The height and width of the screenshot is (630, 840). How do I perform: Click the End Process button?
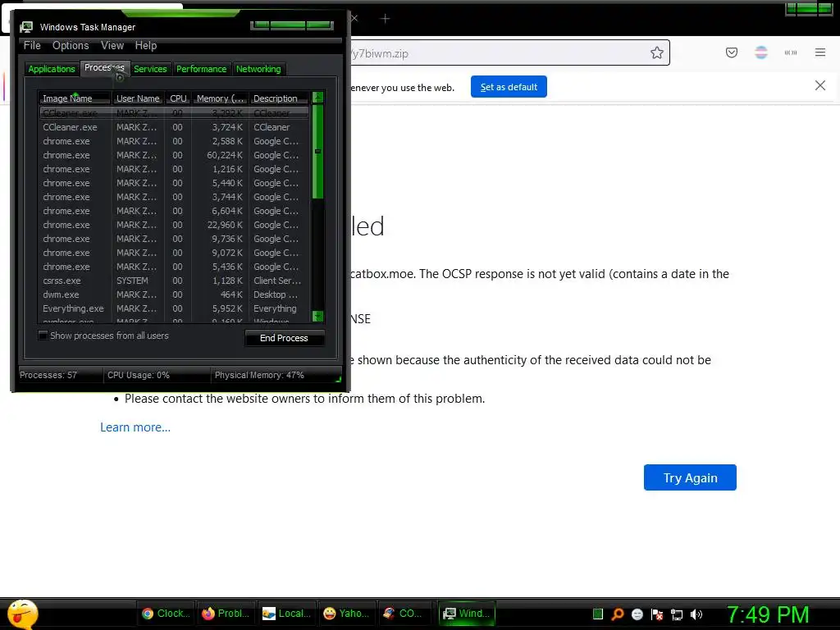[284, 338]
